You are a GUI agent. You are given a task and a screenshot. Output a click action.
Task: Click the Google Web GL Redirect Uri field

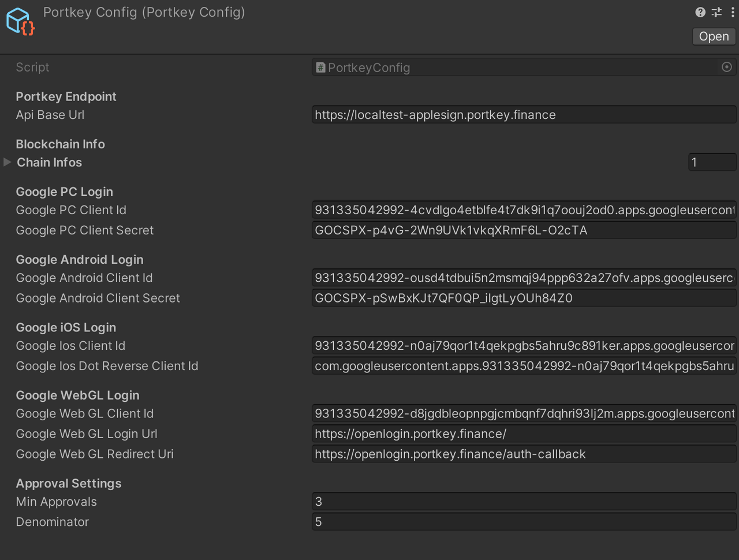click(524, 454)
